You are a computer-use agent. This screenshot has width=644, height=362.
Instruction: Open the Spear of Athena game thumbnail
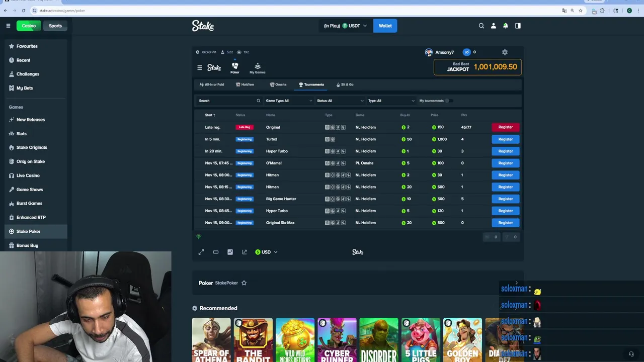coord(211,340)
